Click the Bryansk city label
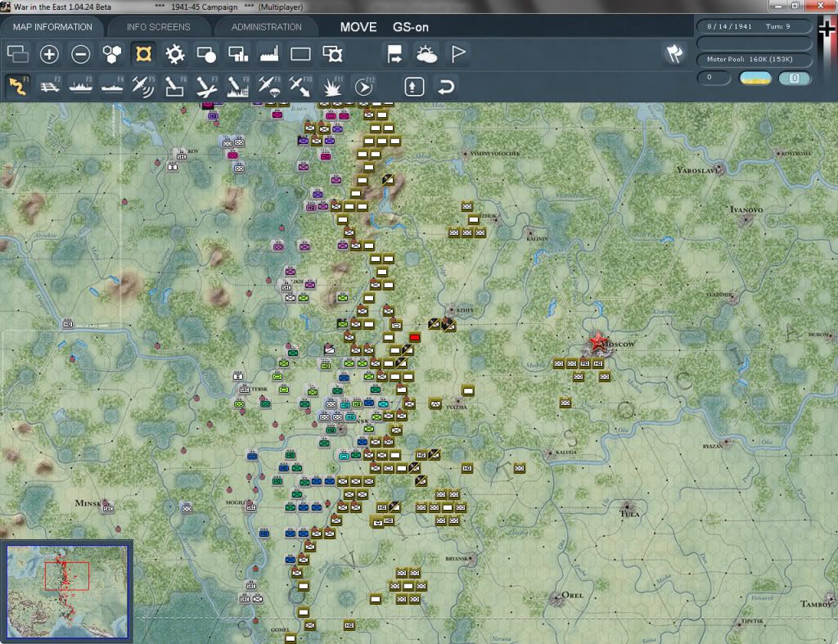Viewport: 838px width, 644px height. [456, 559]
